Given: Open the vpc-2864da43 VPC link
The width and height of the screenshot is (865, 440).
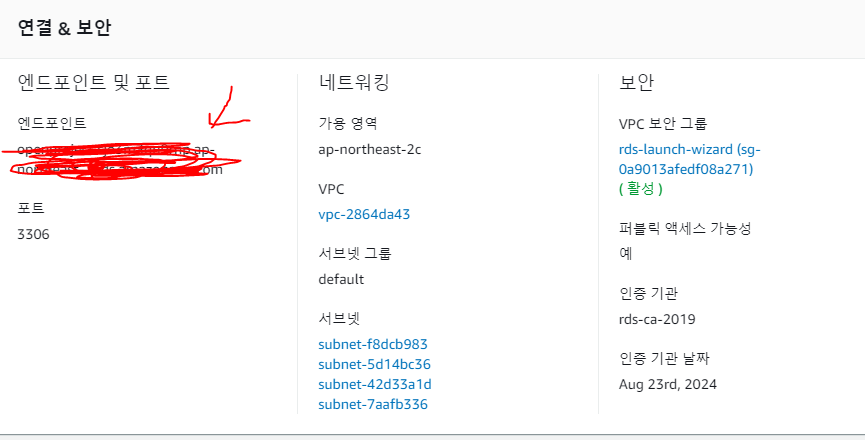Looking at the screenshot, I should (364, 214).
